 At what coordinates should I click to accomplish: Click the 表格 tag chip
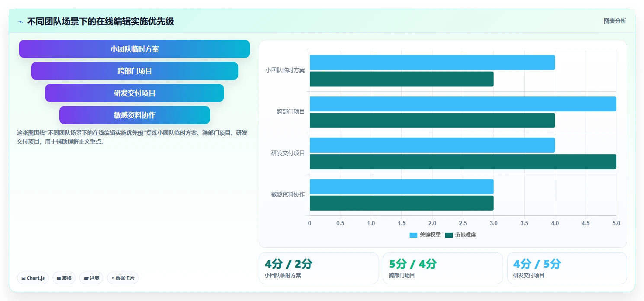(64, 278)
